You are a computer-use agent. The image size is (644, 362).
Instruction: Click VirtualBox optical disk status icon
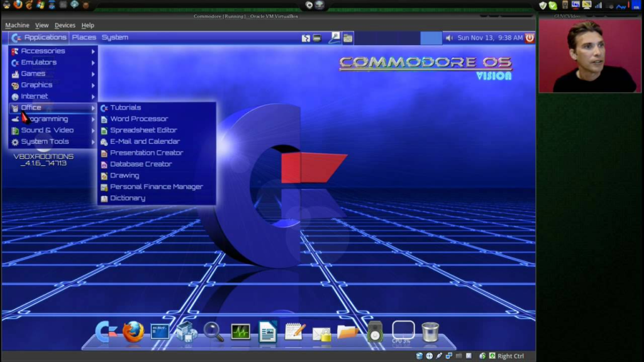[x=429, y=356]
